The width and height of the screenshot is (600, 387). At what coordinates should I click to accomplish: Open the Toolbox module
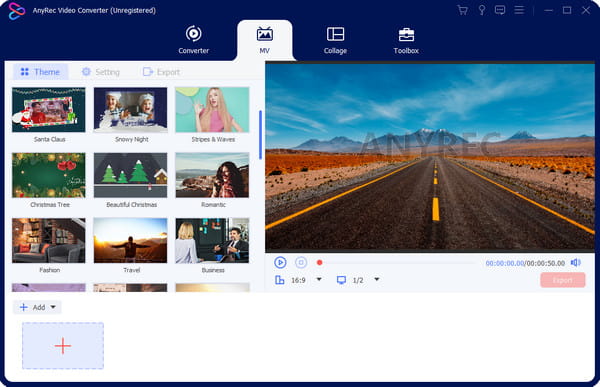406,40
